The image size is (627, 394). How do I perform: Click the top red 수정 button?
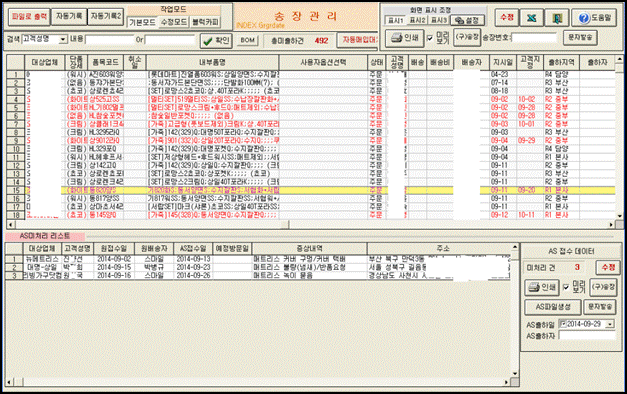point(507,18)
